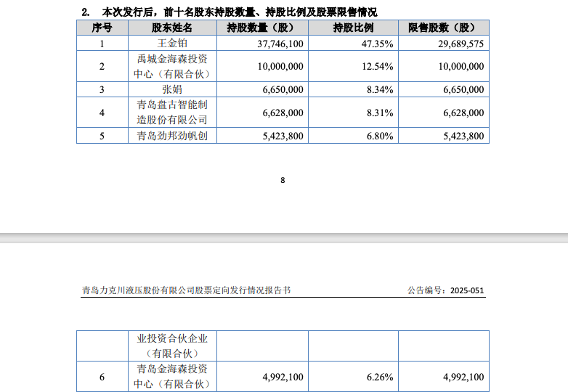Select the 股东姓名 column header
The image size is (568, 392).
pyautogui.click(x=172, y=28)
